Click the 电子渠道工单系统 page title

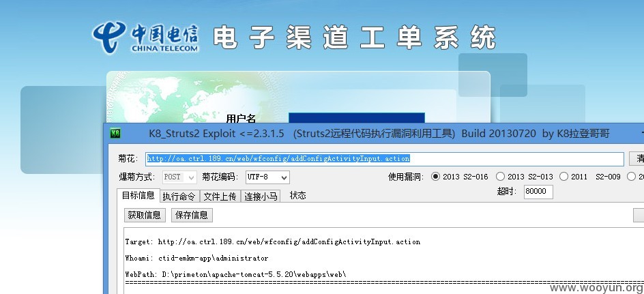pos(355,38)
